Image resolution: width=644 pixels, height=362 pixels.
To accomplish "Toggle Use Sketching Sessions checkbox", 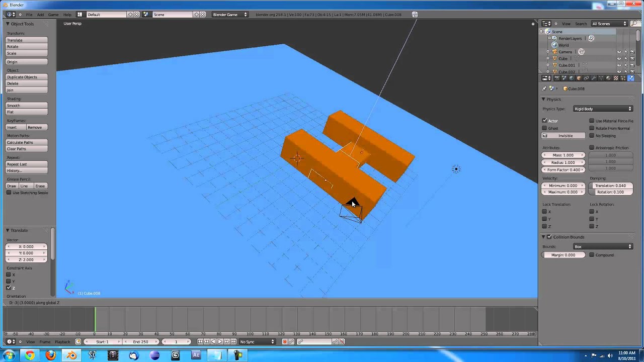I will point(9,193).
